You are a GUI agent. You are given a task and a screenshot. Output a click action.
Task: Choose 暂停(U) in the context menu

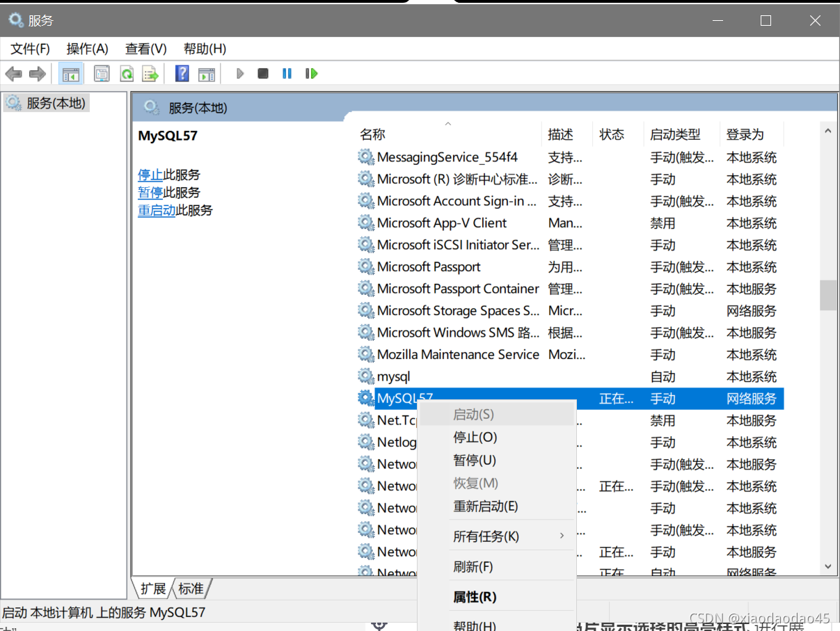tap(496, 461)
